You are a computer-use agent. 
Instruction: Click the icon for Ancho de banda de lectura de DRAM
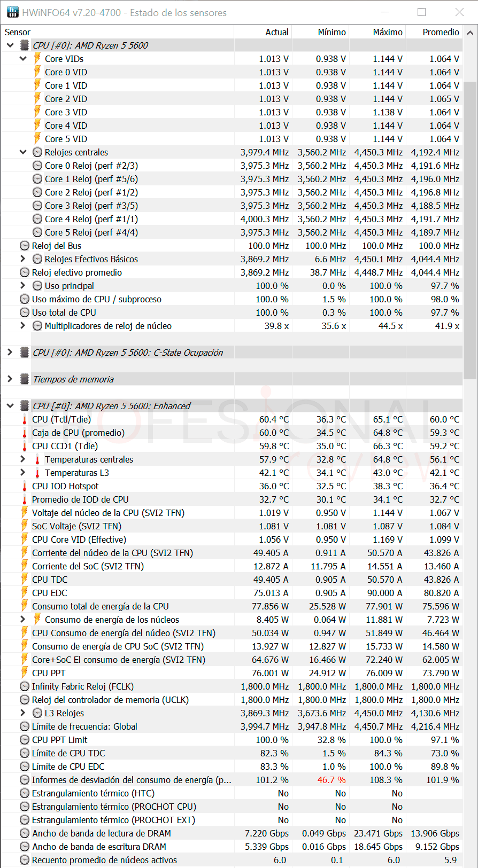(25, 833)
